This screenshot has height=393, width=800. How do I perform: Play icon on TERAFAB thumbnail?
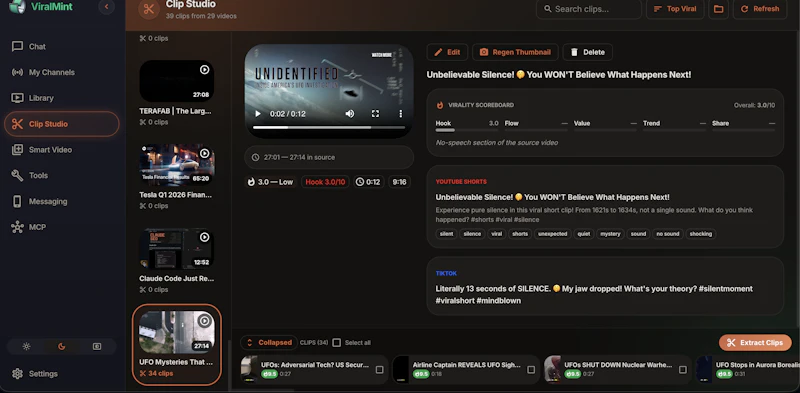coord(205,69)
